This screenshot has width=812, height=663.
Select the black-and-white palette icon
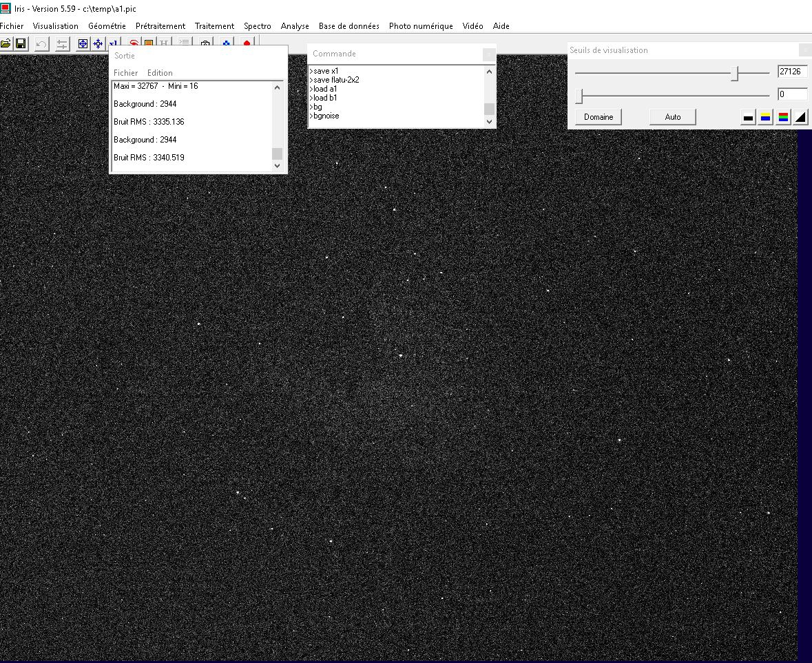(x=749, y=117)
